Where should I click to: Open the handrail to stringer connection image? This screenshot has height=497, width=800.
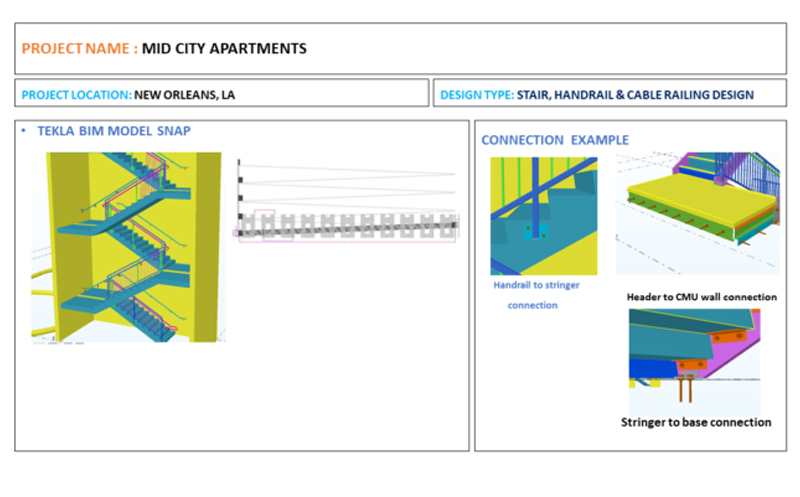click(544, 216)
